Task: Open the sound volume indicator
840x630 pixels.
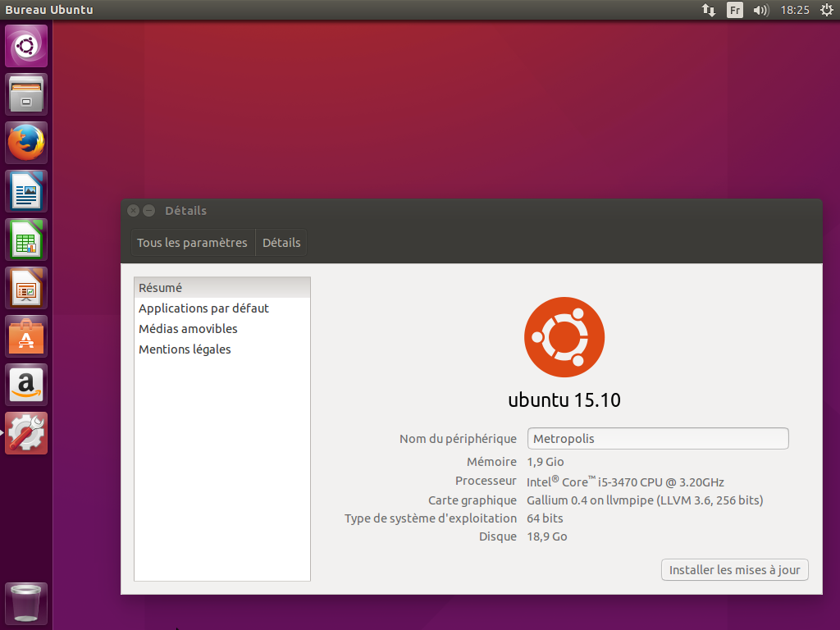Action: tap(760, 10)
